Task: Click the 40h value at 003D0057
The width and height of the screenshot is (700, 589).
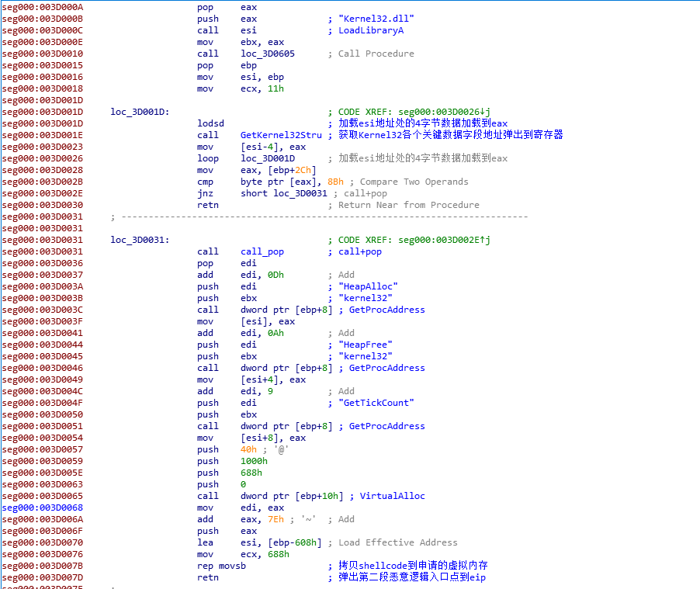Action: pyautogui.click(x=248, y=449)
